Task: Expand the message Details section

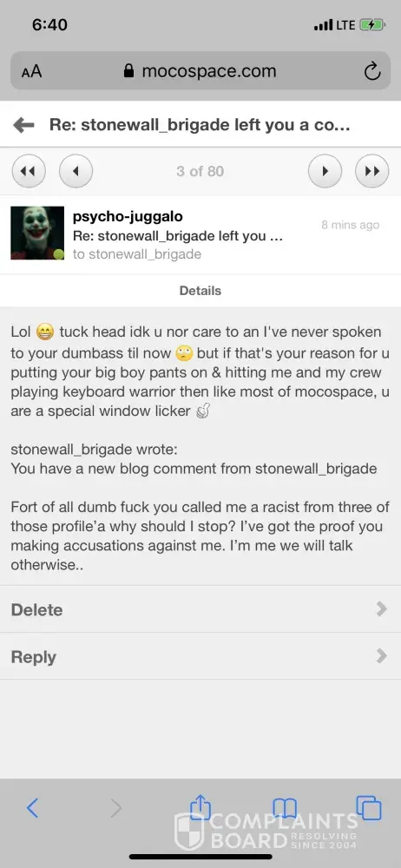Action: point(200,291)
